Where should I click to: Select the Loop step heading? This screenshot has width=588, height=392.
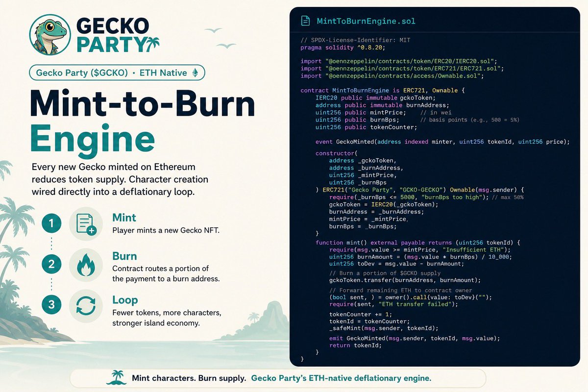click(125, 300)
